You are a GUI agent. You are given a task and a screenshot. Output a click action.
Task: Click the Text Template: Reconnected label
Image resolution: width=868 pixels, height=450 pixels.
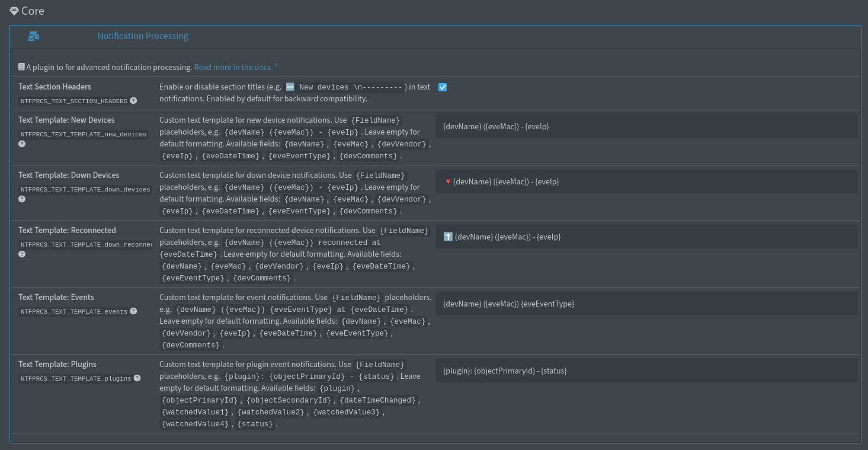coord(67,230)
